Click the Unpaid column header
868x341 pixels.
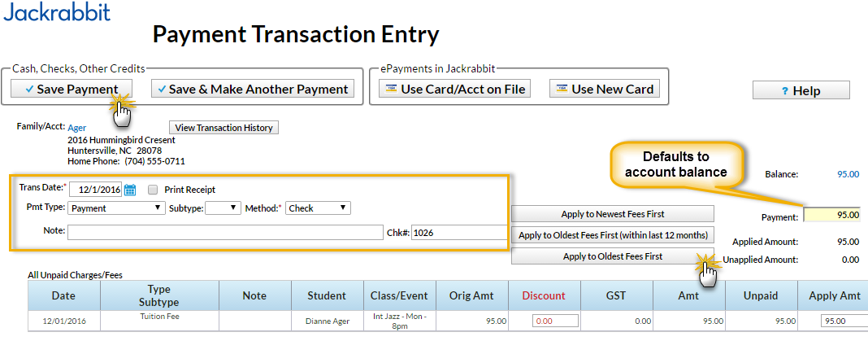point(762,295)
